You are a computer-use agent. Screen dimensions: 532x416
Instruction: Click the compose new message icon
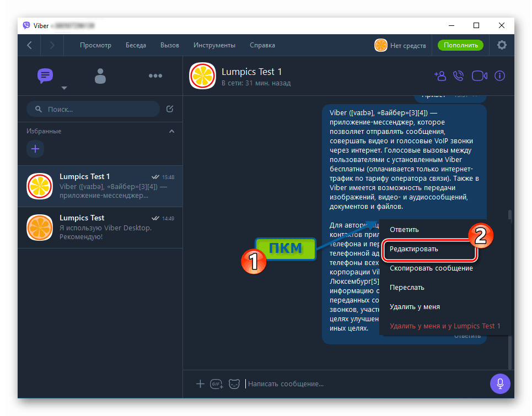pyautogui.click(x=170, y=109)
